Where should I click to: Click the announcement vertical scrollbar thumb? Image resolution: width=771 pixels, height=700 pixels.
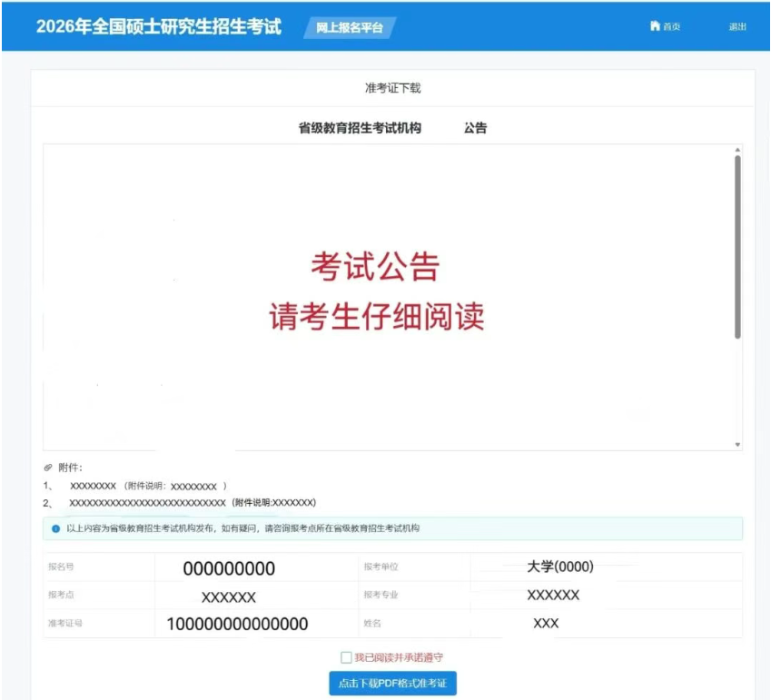pos(737,245)
